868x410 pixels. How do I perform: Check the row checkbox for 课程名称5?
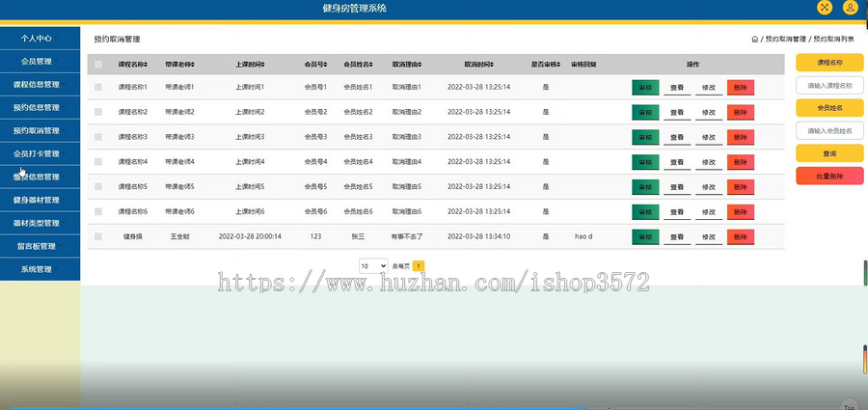(x=98, y=187)
